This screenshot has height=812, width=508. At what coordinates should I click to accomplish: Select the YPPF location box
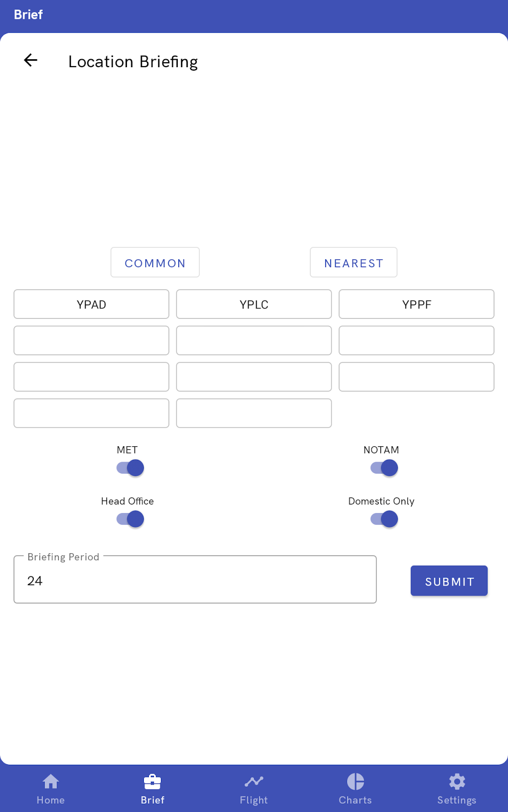pyautogui.click(x=416, y=304)
